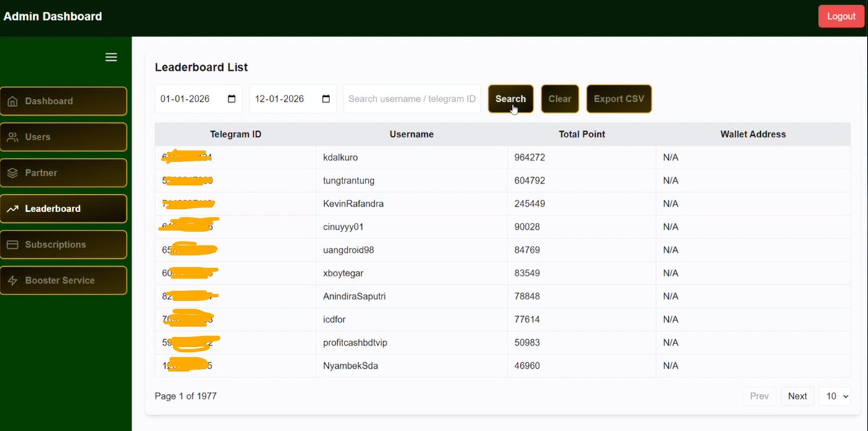Image resolution: width=868 pixels, height=431 pixels.
Task: Click the people icon beside Users
Action: (x=13, y=137)
